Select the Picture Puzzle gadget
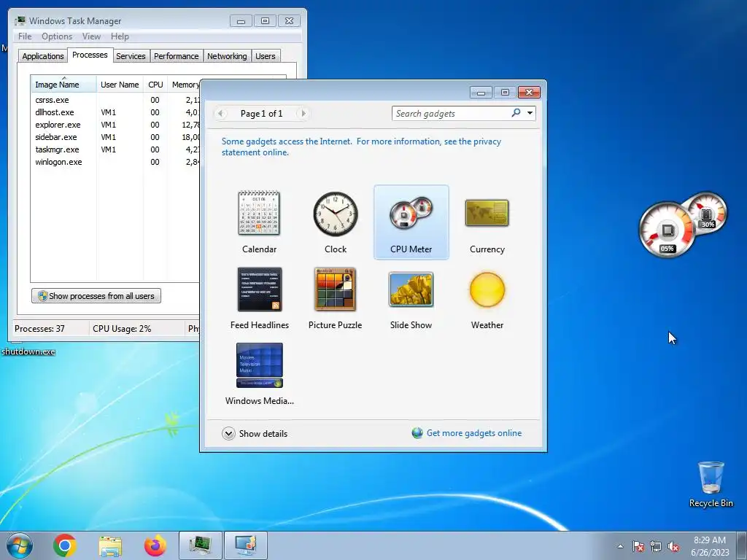The image size is (747, 560). [x=336, y=298]
